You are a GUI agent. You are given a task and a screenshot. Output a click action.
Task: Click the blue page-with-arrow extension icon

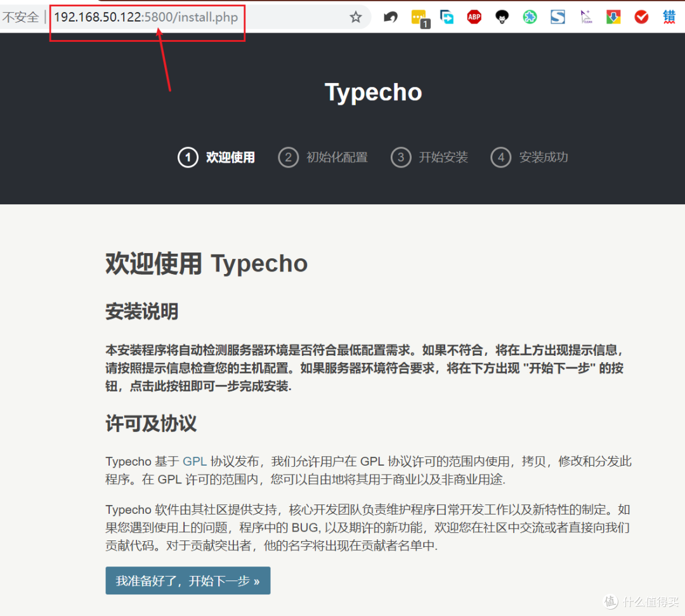point(447,17)
